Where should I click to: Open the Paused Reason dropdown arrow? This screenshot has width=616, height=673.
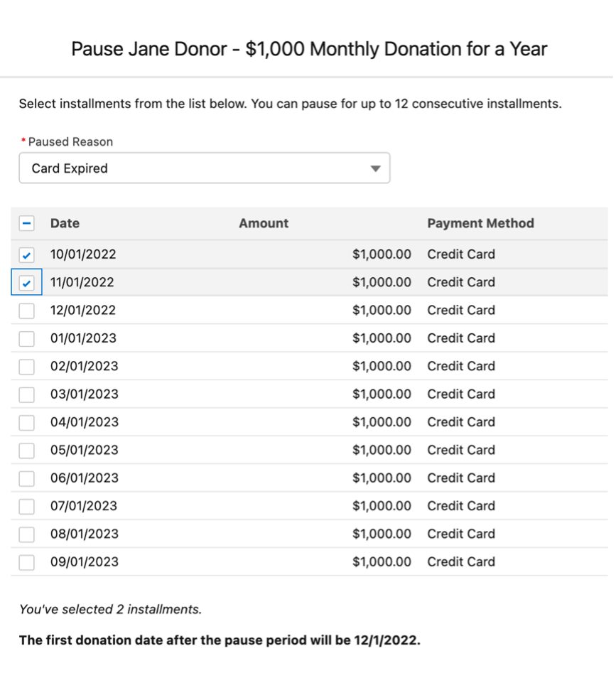pyautogui.click(x=375, y=168)
